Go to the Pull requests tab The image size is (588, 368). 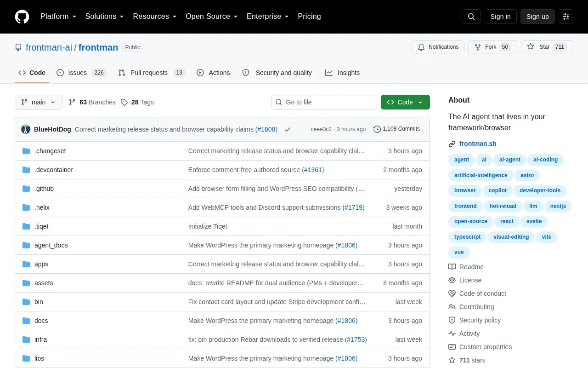151,73
